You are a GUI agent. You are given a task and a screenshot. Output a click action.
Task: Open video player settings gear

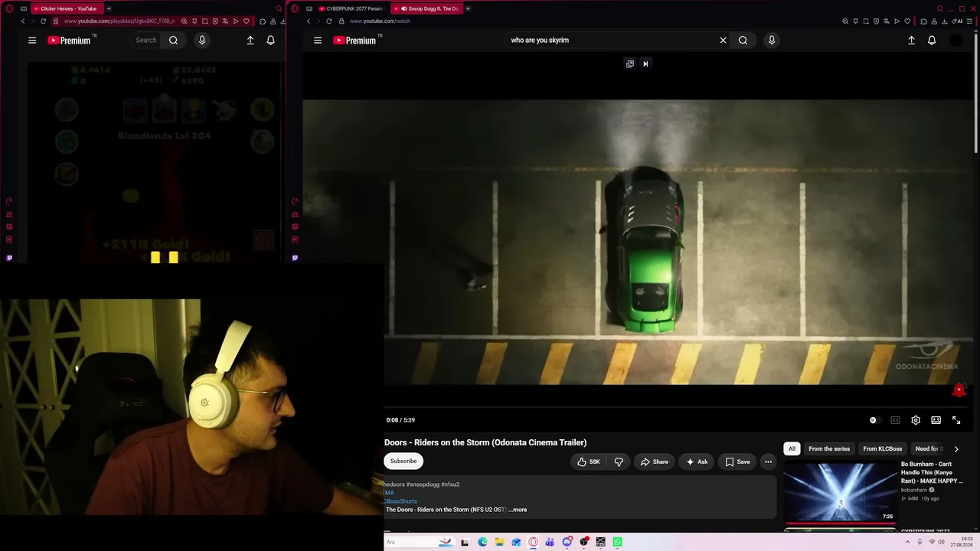point(916,420)
